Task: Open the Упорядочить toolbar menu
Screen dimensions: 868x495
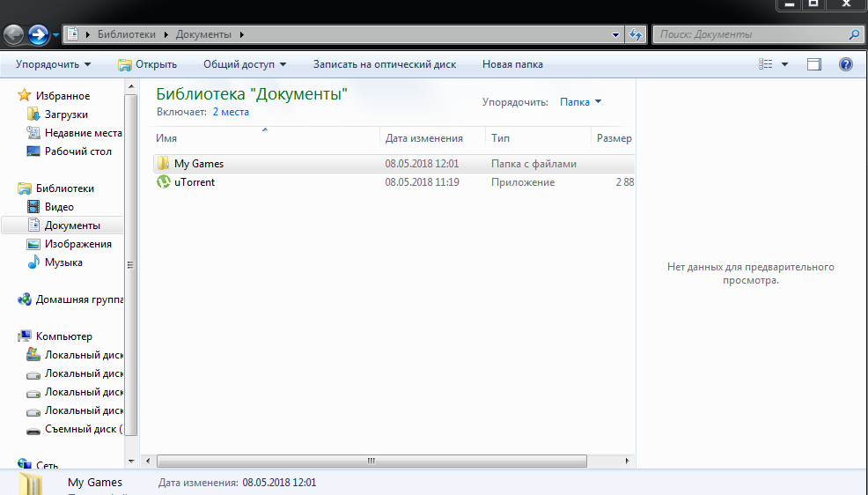Action: pyautogui.click(x=53, y=64)
